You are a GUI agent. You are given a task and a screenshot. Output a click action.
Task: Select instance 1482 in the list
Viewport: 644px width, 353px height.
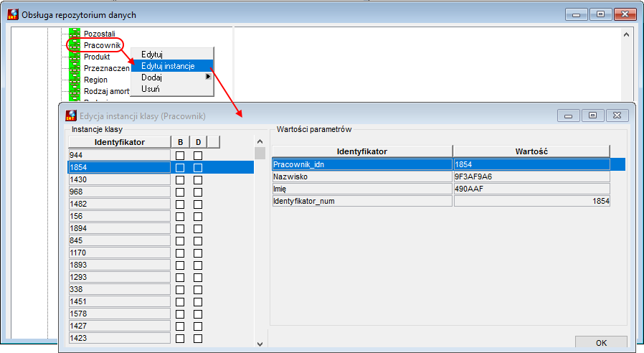point(119,204)
